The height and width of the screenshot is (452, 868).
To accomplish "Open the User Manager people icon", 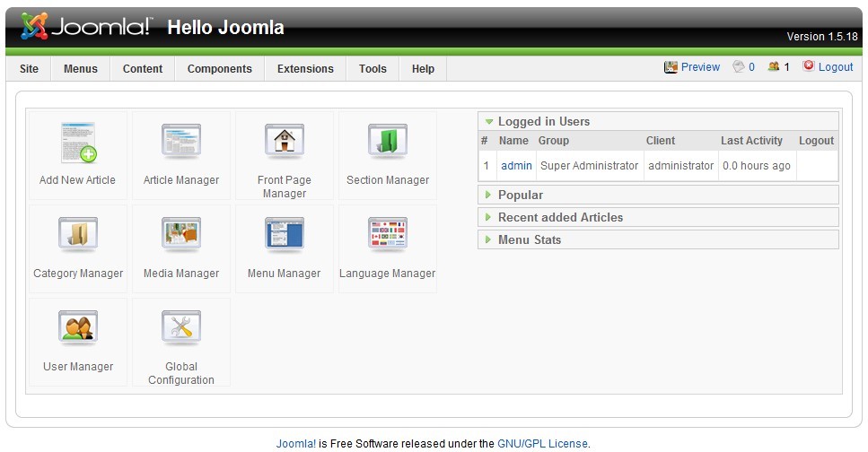I will 78,328.
